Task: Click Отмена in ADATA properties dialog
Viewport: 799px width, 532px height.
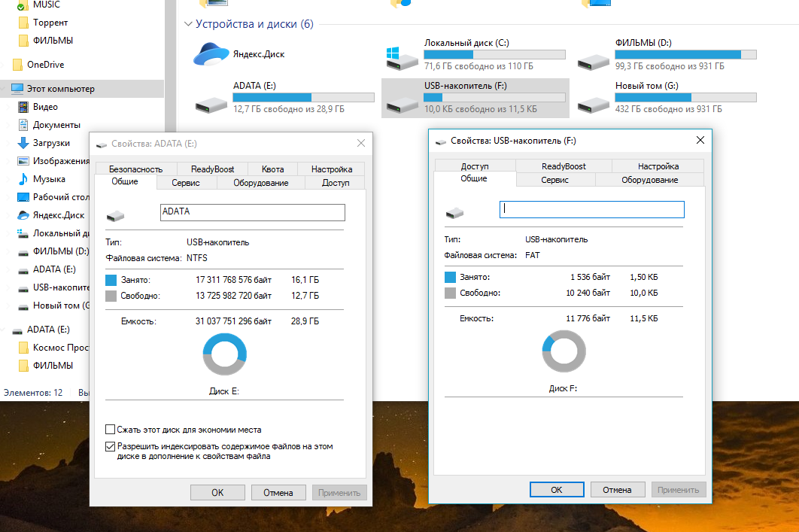Action: coord(278,493)
